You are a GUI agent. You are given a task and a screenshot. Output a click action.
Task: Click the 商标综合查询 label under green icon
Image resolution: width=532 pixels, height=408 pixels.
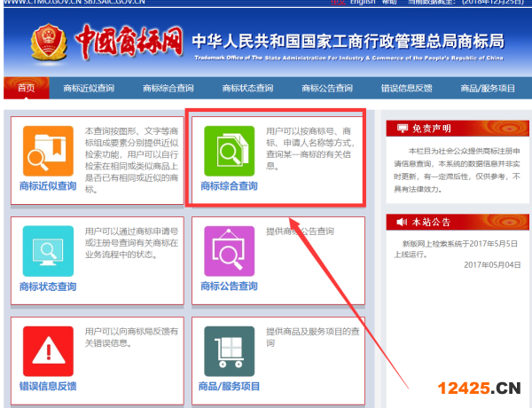[229, 187]
